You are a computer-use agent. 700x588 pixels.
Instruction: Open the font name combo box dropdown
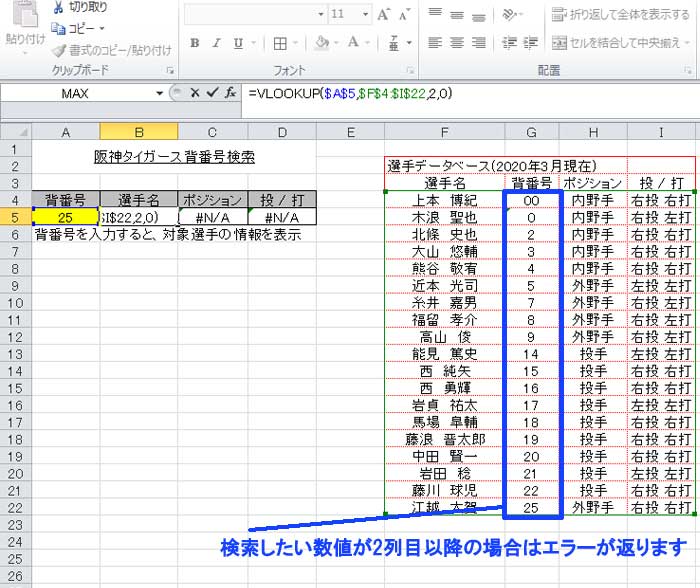click(321, 15)
